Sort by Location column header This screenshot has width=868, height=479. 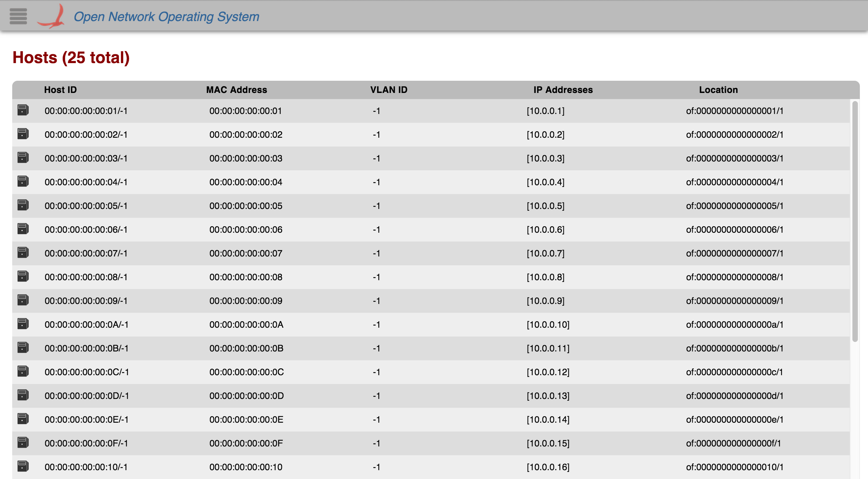click(x=718, y=90)
